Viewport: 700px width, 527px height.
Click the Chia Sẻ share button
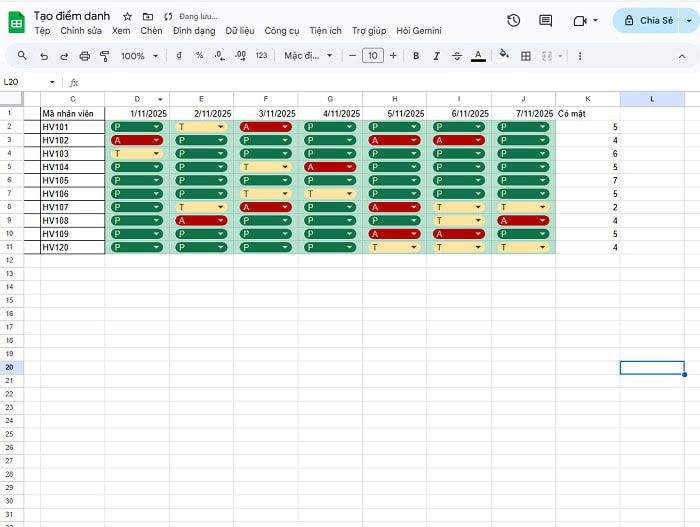point(646,21)
